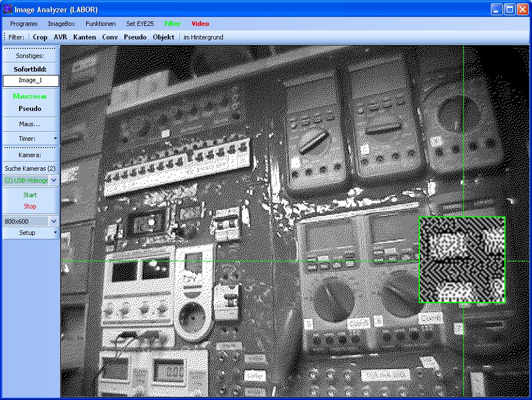532x400 pixels.
Task: Open the Set EYE25 menu
Action: pos(140,24)
